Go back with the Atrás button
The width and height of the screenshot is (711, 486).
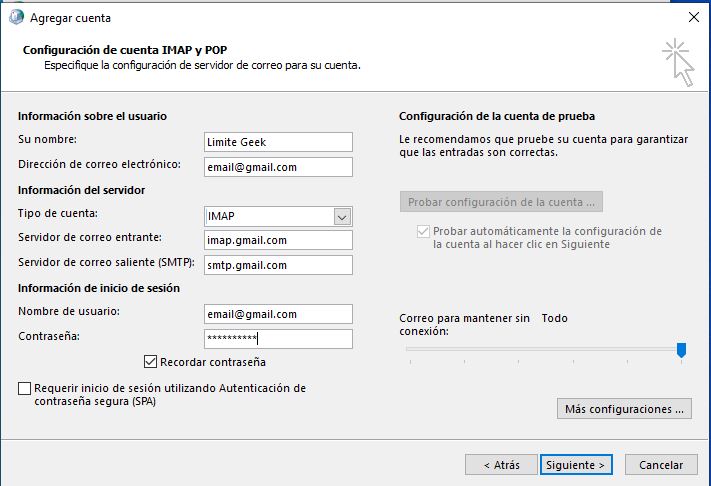[502, 465]
